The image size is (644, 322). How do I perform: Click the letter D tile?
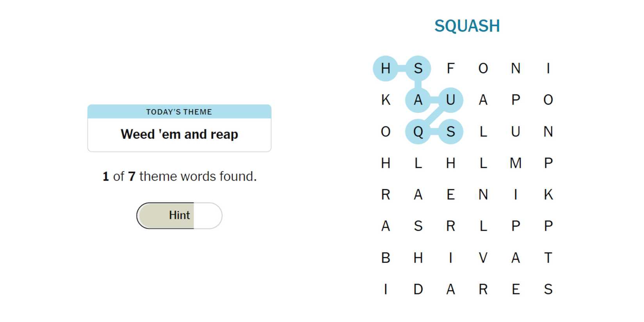(418, 290)
